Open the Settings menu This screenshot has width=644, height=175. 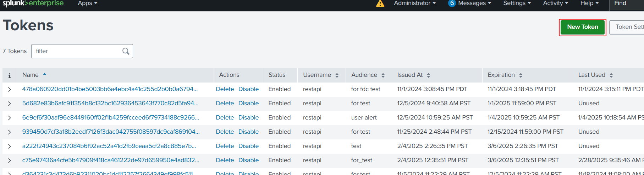pos(517,3)
